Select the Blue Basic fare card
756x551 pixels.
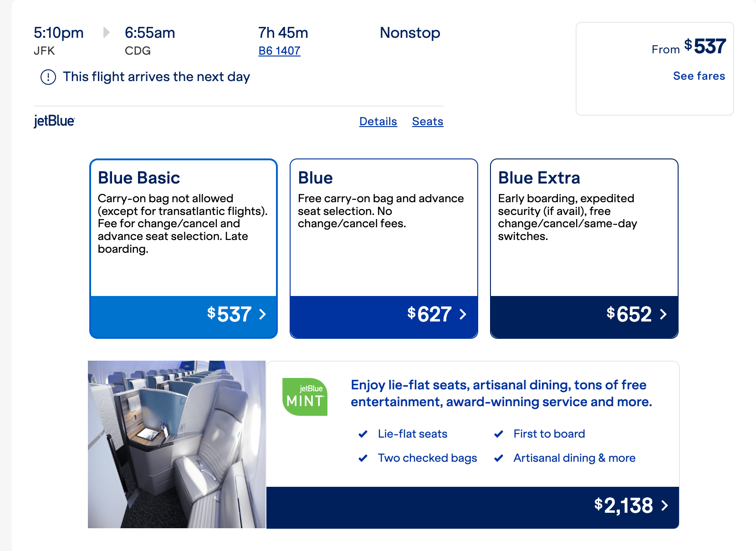(x=184, y=249)
